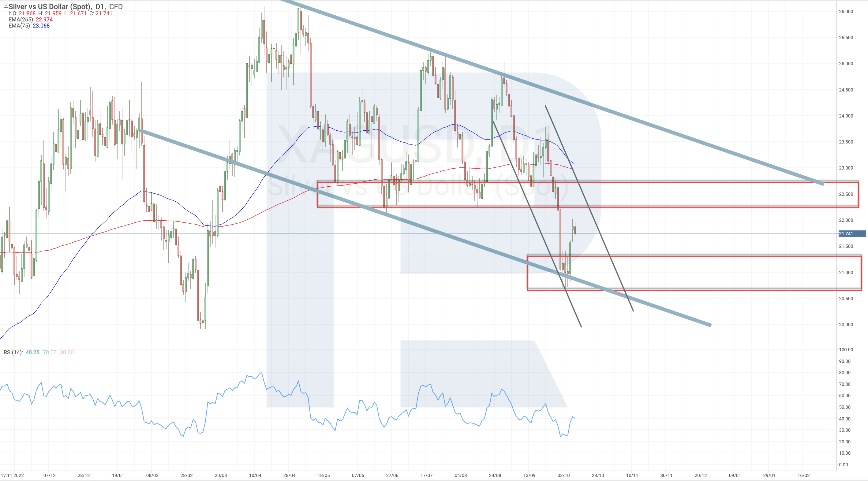Viewport: 868px width, 481px height.
Task: Click the 24/08 date axis label
Action: [495, 475]
